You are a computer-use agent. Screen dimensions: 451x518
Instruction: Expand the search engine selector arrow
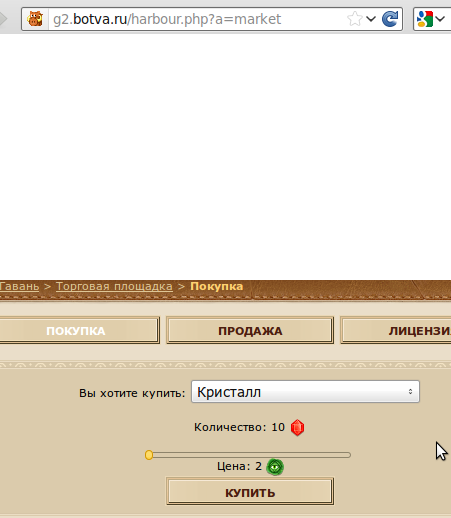pos(440,19)
